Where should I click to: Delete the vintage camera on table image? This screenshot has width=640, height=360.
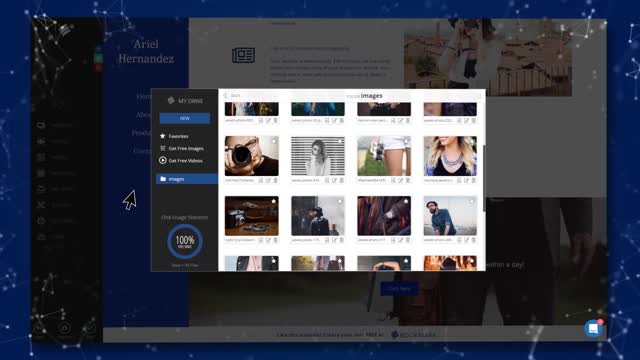tap(276, 240)
